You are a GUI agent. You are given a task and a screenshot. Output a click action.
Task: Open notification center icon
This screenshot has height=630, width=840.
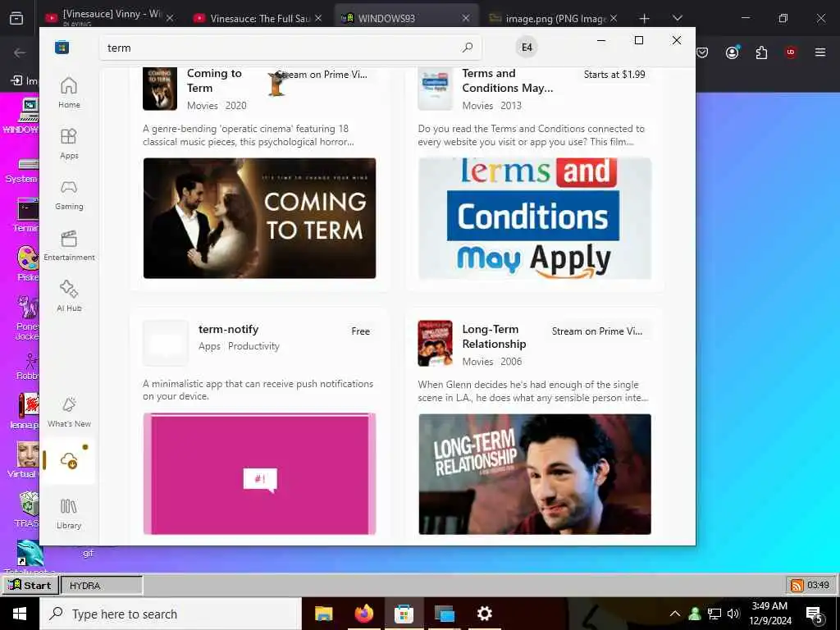click(x=815, y=614)
